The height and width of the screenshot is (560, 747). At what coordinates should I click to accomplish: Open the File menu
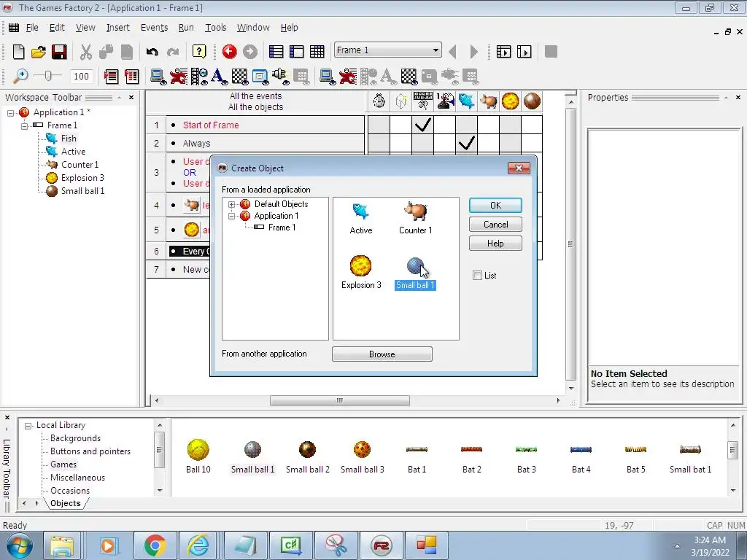point(32,28)
